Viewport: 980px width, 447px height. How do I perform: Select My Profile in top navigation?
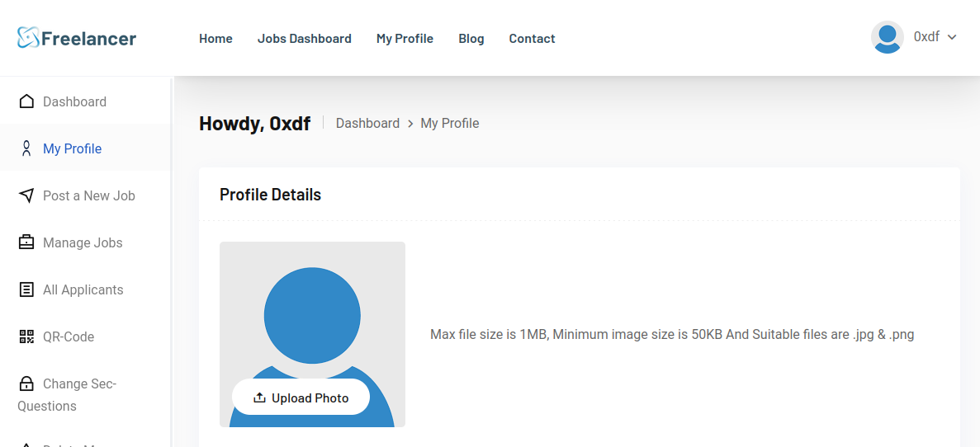point(405,39)
